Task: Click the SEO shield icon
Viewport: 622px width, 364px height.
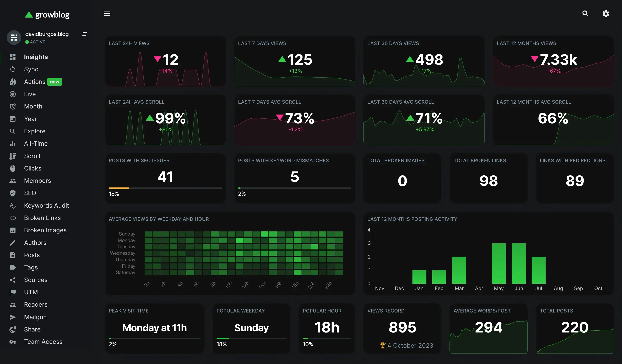Action: [13, 193]
